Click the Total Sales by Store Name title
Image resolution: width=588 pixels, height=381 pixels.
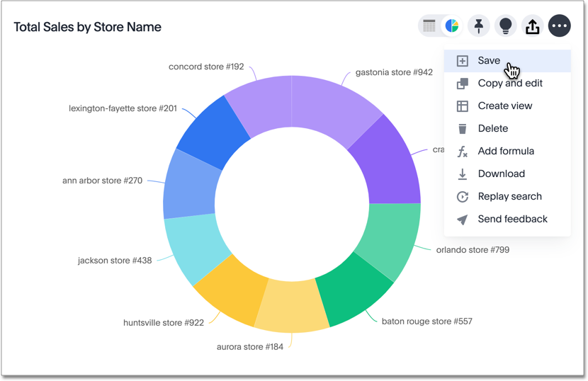[88, 27]
